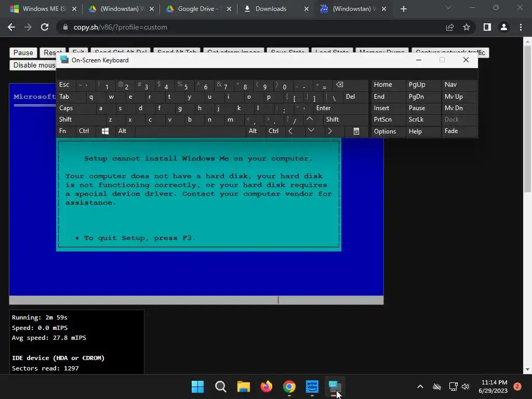Switch to Google Drive tab
This screenshot has height=399, width=532.
[198, 9]
